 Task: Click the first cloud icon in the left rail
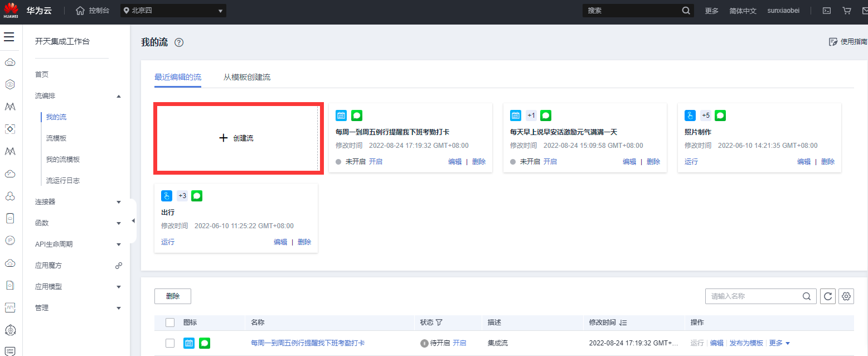coord(9,62)
